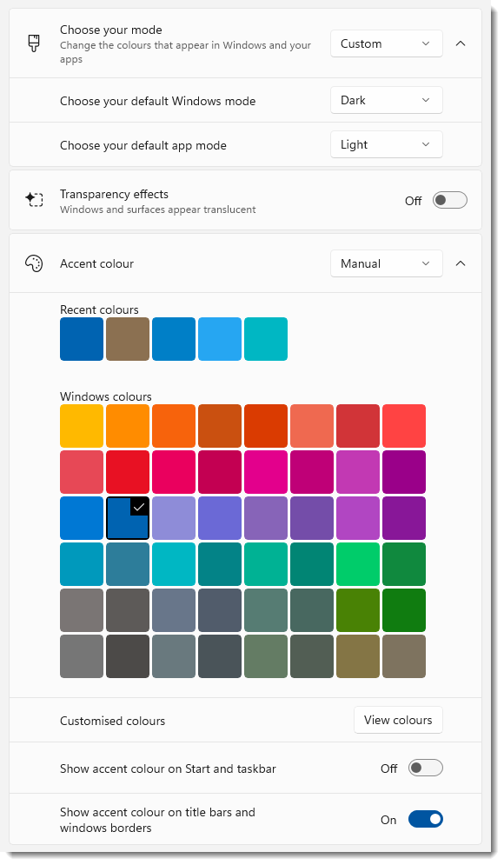This screenshot has height=865, width=504.
Task: Click the View colours button
Action: [398, 720]
